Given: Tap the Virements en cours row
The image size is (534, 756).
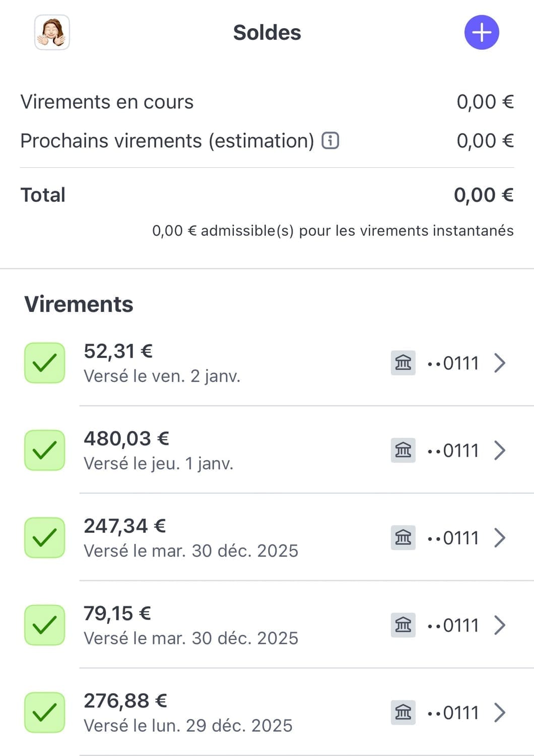Looking at the screenshot, I should tap(267, 102).
